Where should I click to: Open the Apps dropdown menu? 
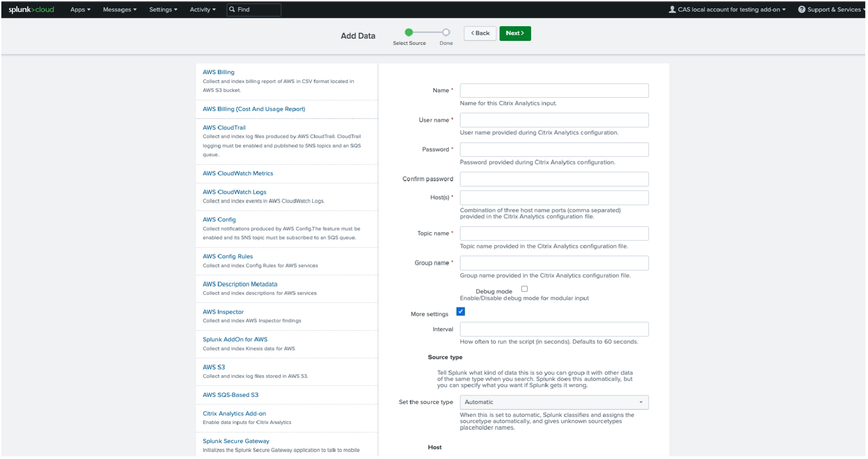[80, 9]
